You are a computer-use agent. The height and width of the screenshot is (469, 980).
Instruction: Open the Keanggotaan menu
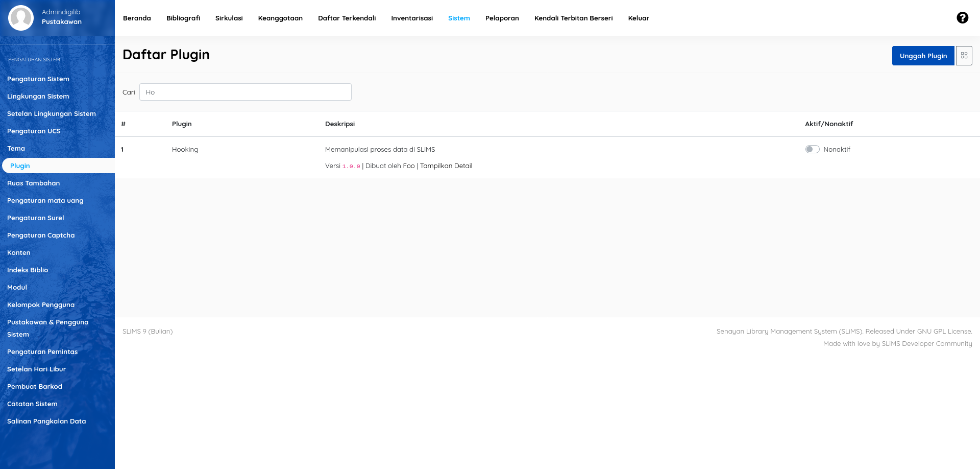(x=280, y=18)
